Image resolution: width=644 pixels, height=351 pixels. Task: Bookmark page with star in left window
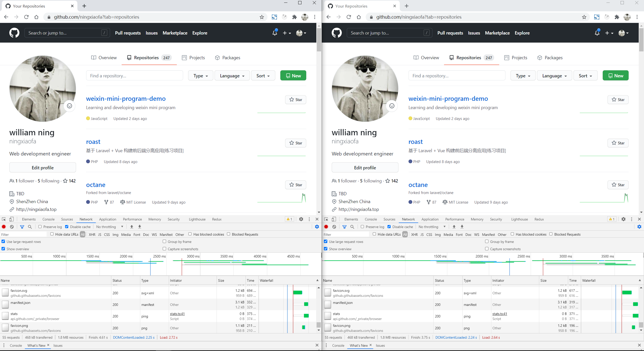[x=262, y=17]
